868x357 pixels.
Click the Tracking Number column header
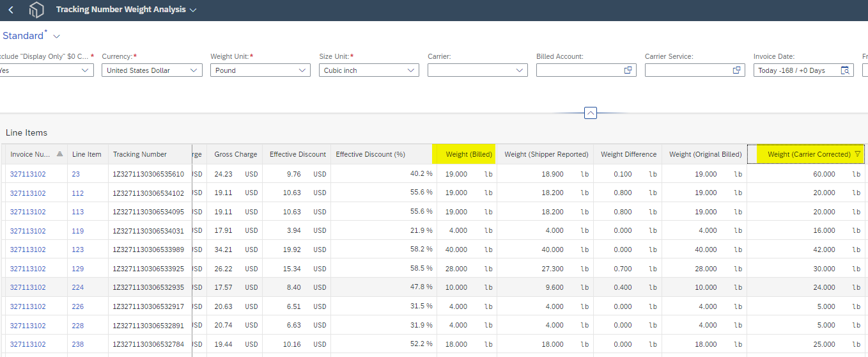(140, 154)
